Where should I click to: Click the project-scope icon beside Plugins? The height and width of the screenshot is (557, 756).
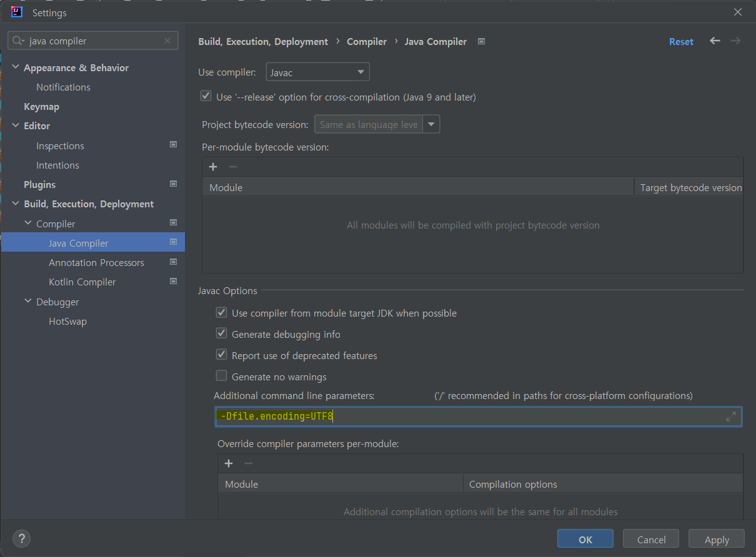point(174,184)
